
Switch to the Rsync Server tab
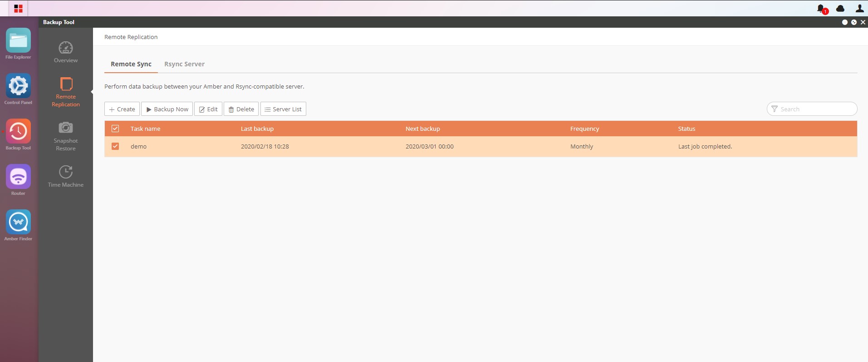[x=184, y=64]
